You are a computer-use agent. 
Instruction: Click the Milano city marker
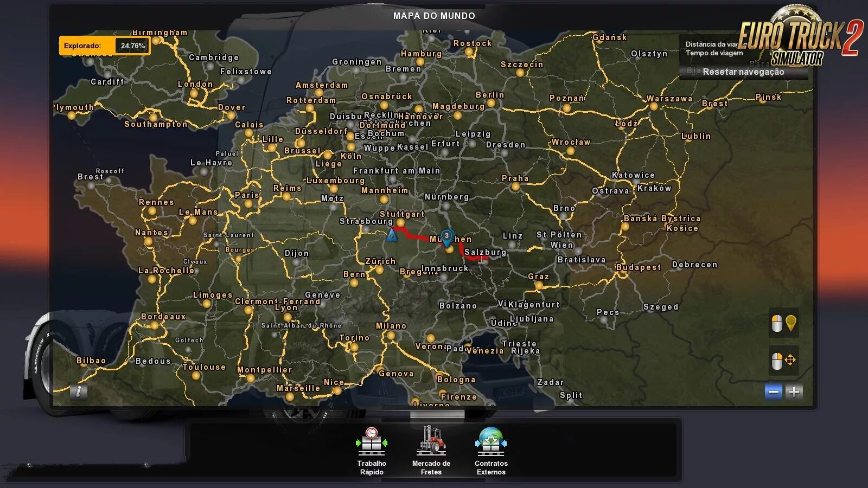pos(391,336)
